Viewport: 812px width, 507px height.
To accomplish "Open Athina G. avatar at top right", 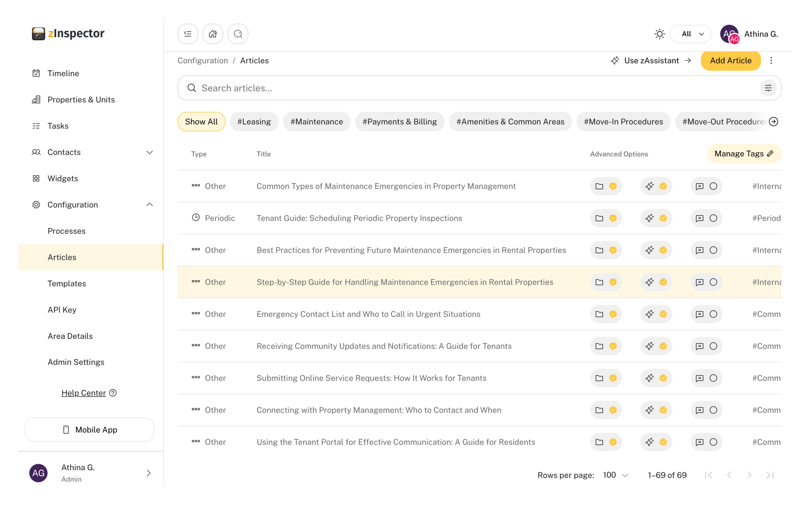I will (x=730, y=34).
